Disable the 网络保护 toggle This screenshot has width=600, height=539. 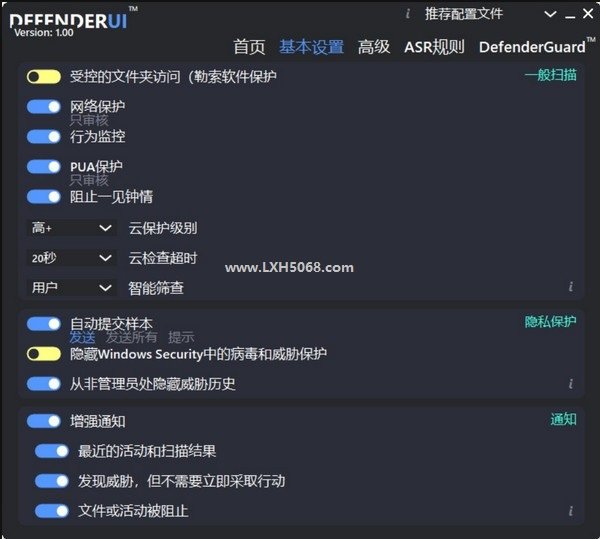[x=44, y=107]
